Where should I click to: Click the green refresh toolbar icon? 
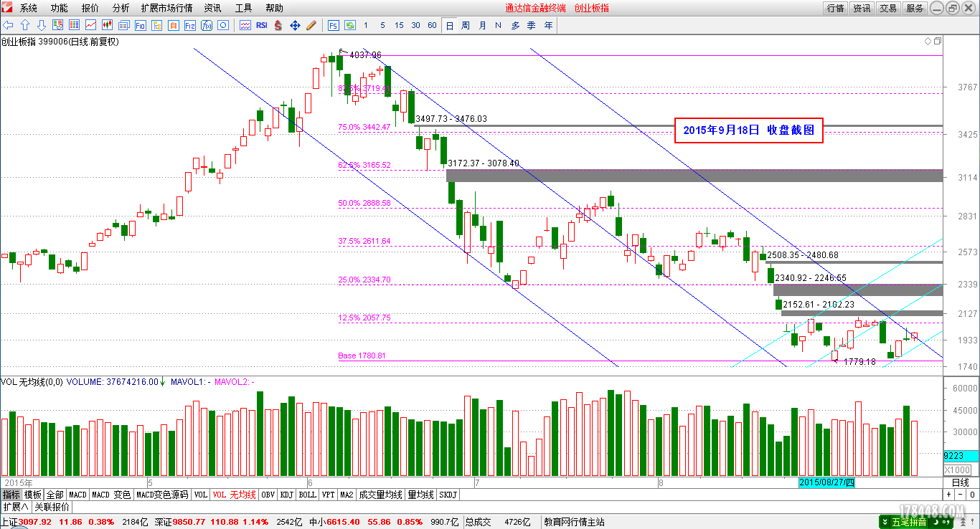[350, 25]
